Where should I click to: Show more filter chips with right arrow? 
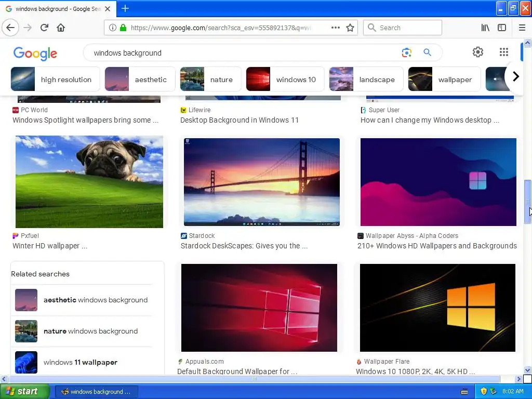coord(515,77)
